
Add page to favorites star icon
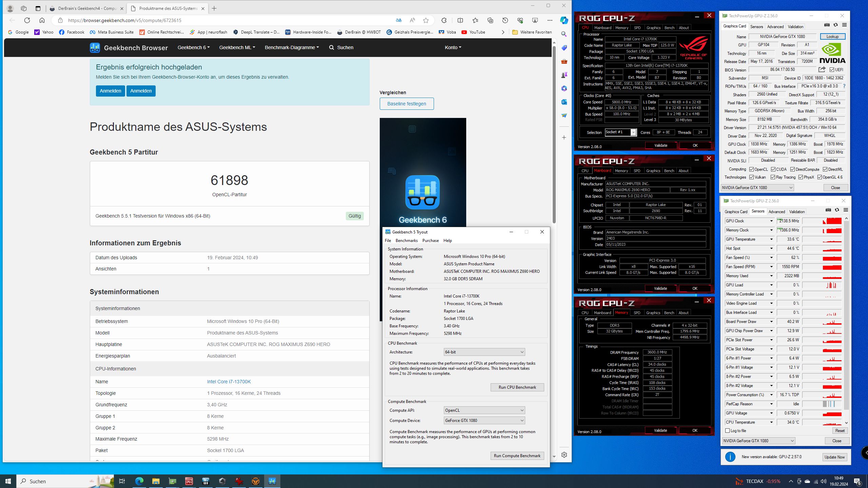426,20
